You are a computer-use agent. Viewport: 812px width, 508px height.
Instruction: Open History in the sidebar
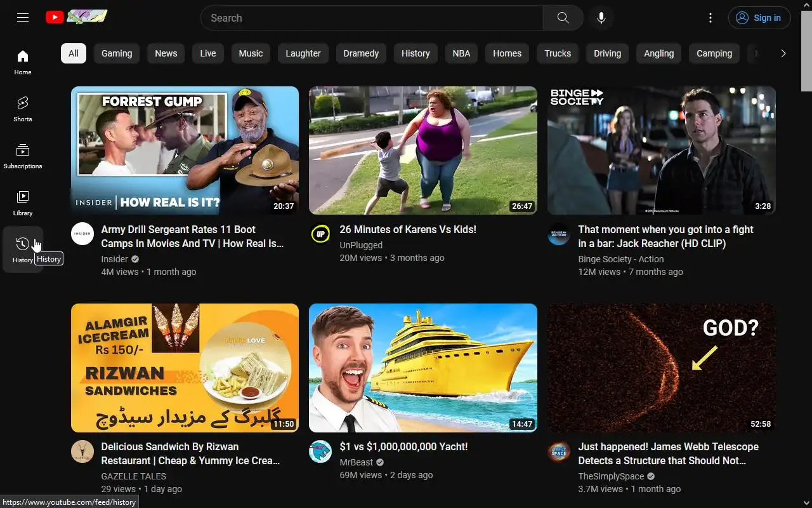pyautogui.click(x=23, y=250)
